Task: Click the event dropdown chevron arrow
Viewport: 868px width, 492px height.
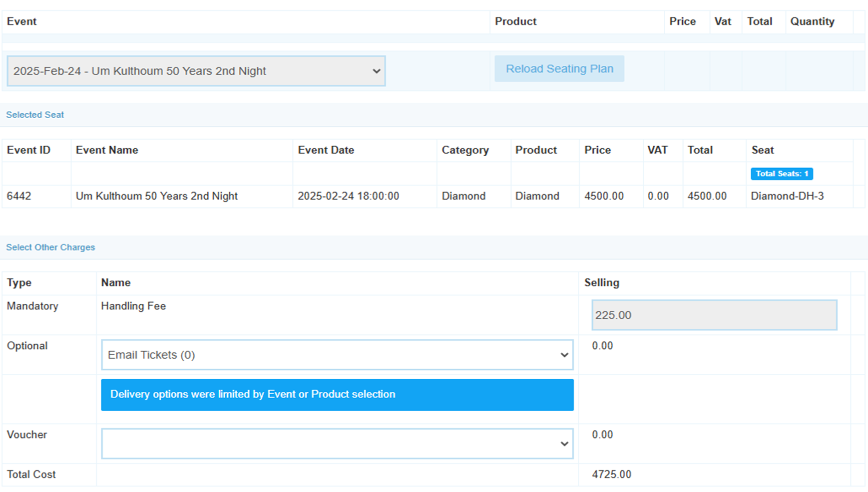Action: tap(376, 71)
